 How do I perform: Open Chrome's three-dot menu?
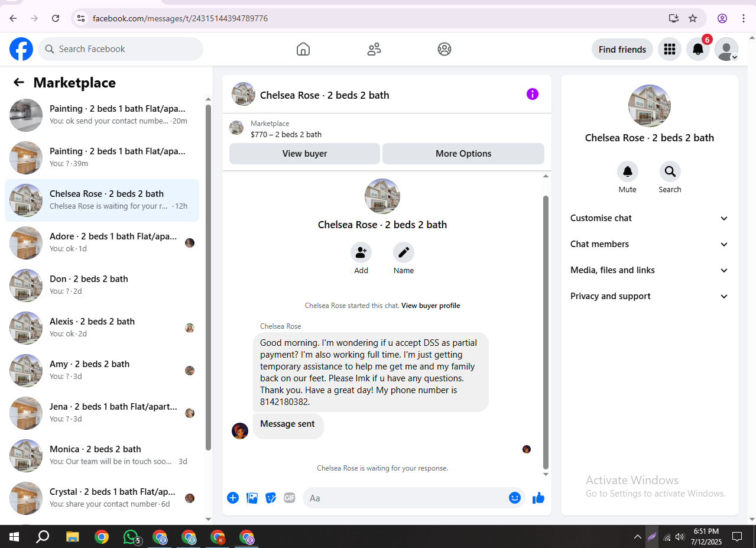(x=744, y=18)
